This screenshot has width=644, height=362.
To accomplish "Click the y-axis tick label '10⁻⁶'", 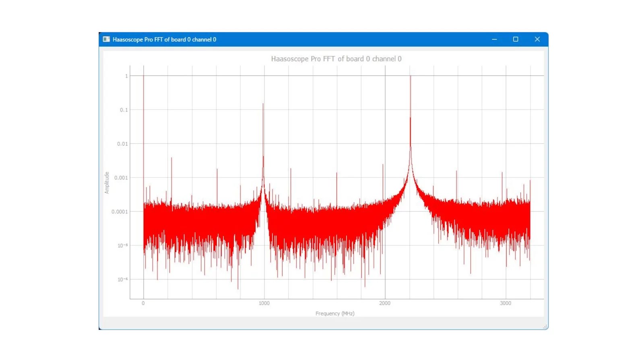I will (x=123, y=279).
